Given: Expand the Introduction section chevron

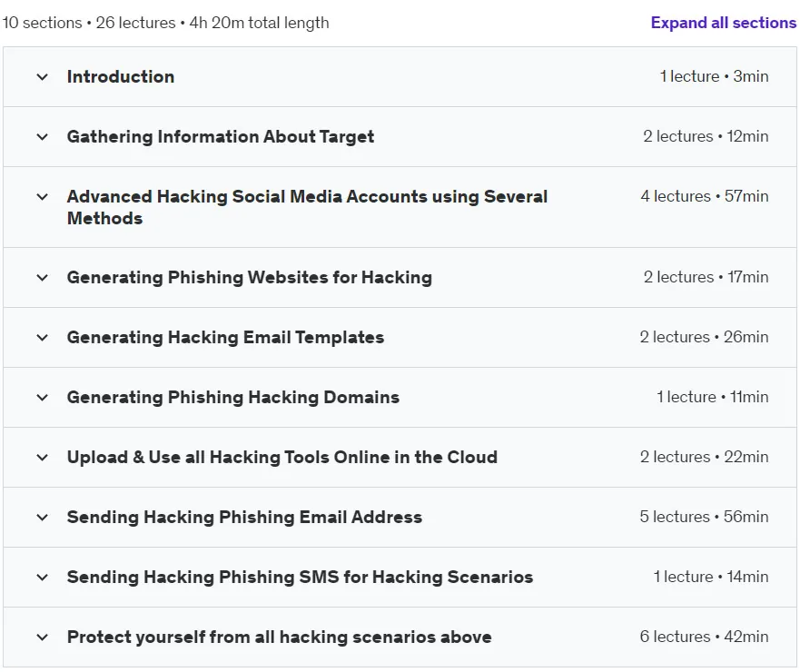Looking at the screenshot, I should click(x=43, y=77).
